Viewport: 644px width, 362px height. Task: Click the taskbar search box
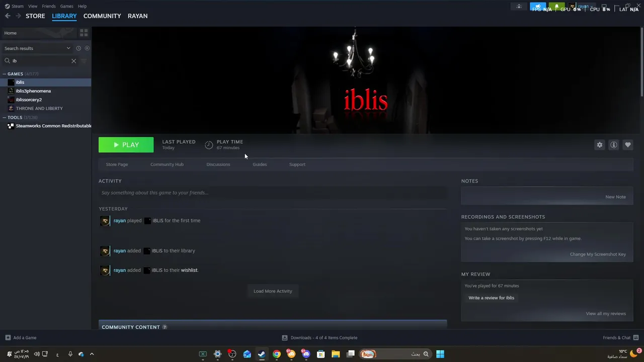click(x=395, y=354)
